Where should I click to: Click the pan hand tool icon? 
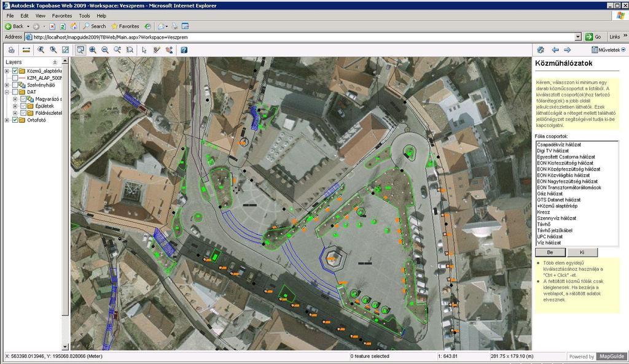click(x=170, y=50)
